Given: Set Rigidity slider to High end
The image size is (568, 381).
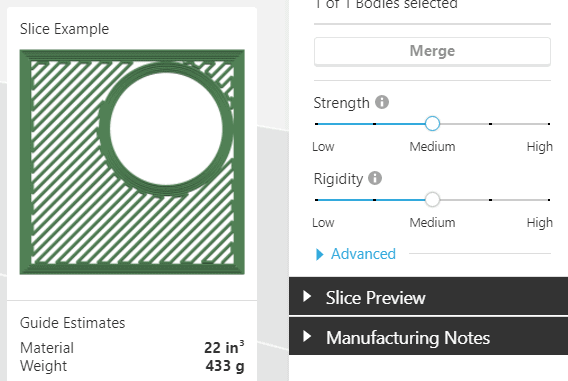Looking at the screenshot, I should (x=549, y=200).
